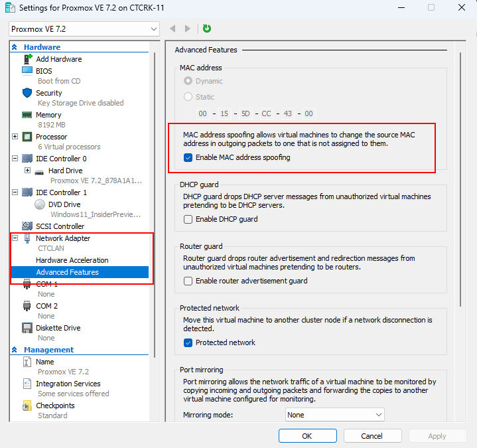Click the SCSI Controller icon
The width and height of the screenshot is (477, 448).
coord(27,226)
